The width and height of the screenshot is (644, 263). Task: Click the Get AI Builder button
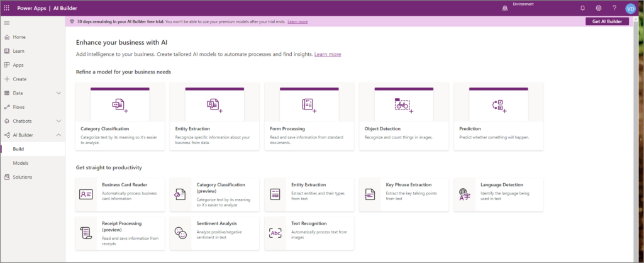[x=606, y=21]
